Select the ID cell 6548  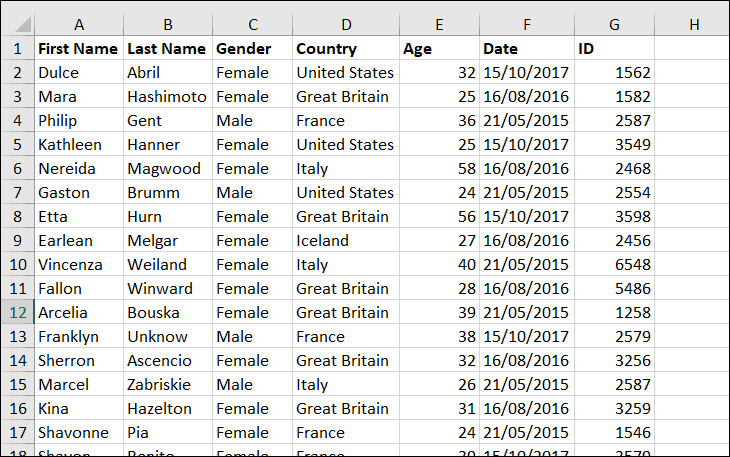[632, 264]
